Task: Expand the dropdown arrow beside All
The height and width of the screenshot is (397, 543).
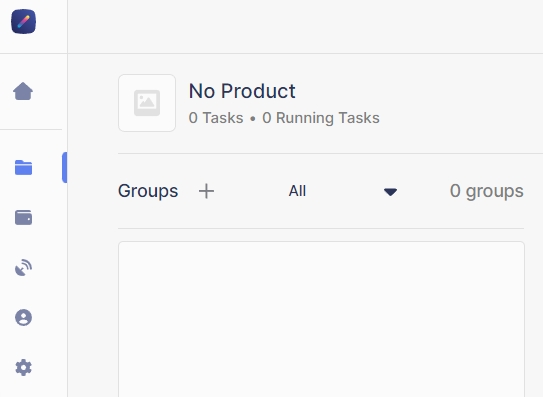Action: [x=390, y=192]
